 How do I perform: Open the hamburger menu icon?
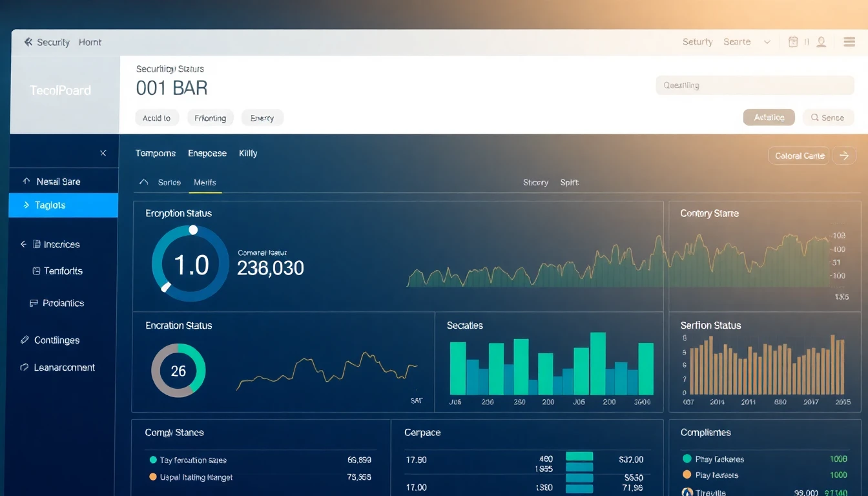tap(849, 41)
